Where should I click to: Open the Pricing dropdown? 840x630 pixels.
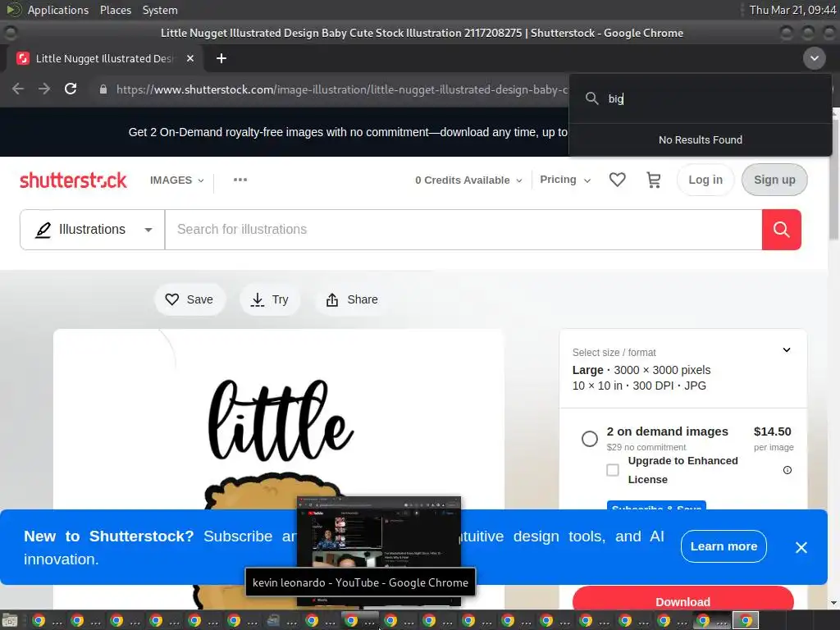pos(565,180)
